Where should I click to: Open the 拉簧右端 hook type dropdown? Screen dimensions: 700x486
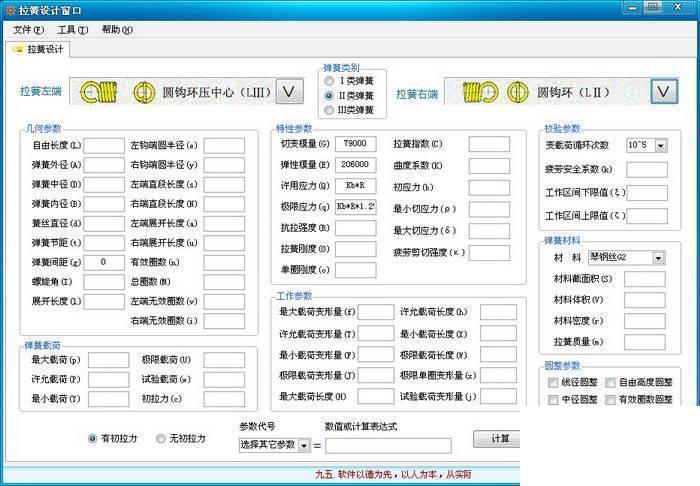664,91
